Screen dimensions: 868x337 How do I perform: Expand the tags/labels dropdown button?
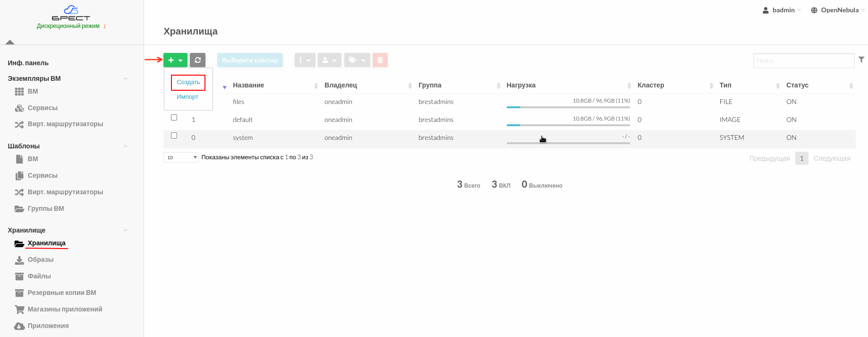coord(357,60)
